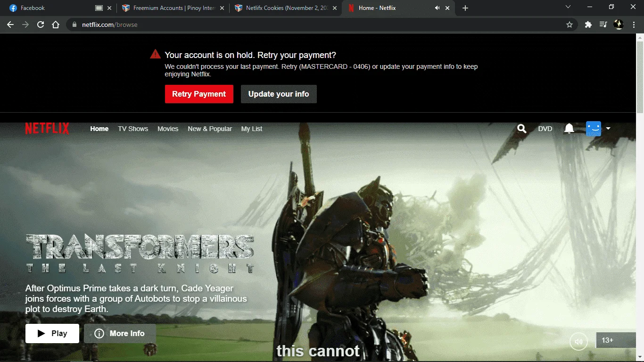Open My List
The height and width of the screenshot is (362, 644).
252,129
